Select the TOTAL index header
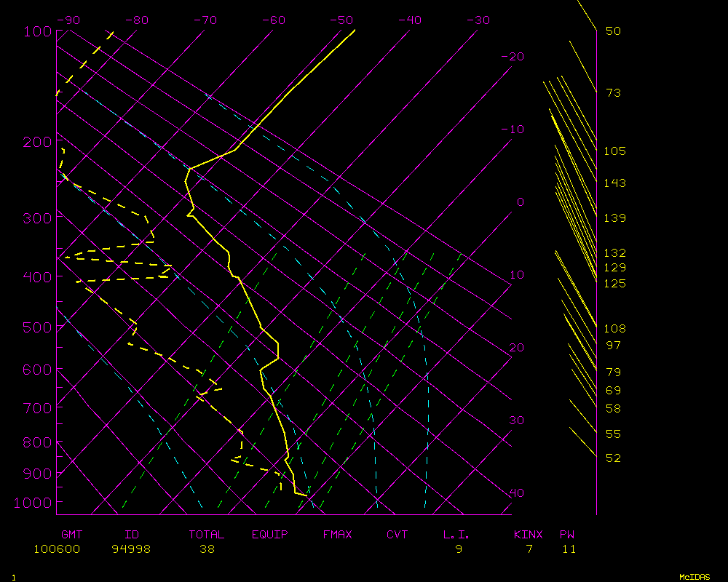Screen dimensions: 728x582 (x=207, y=535)
